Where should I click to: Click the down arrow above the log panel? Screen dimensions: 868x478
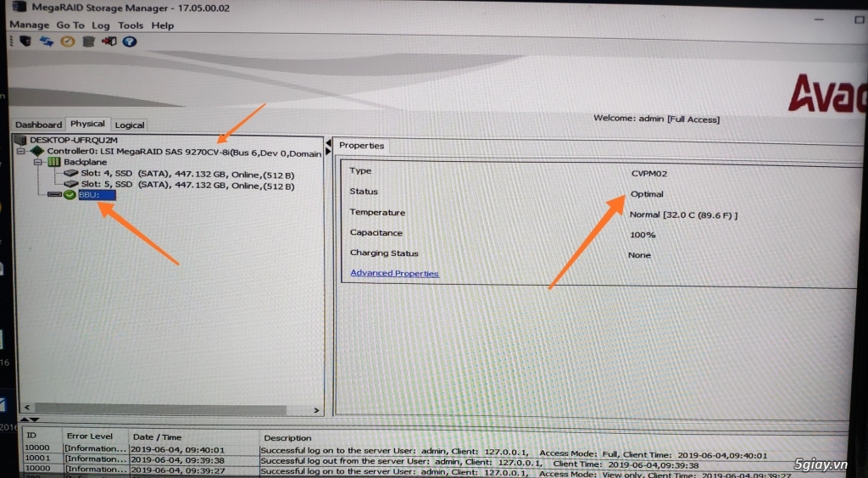(34, 420)
